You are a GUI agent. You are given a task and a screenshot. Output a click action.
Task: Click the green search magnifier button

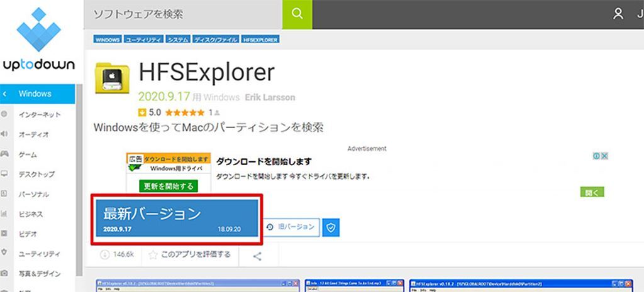[297, 14]
